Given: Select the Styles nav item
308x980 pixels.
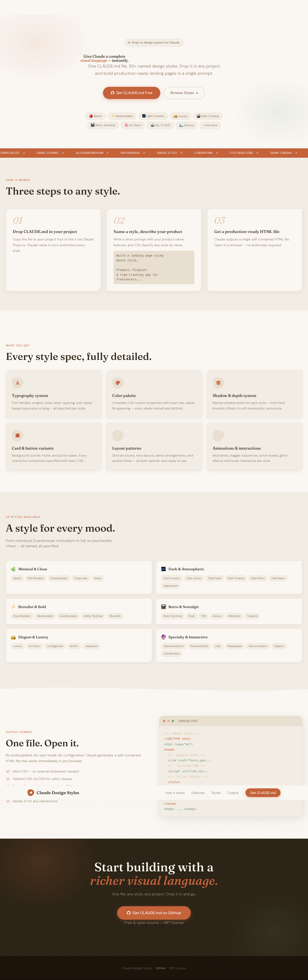Looking at the screenshot, I should tap(216, 793).
